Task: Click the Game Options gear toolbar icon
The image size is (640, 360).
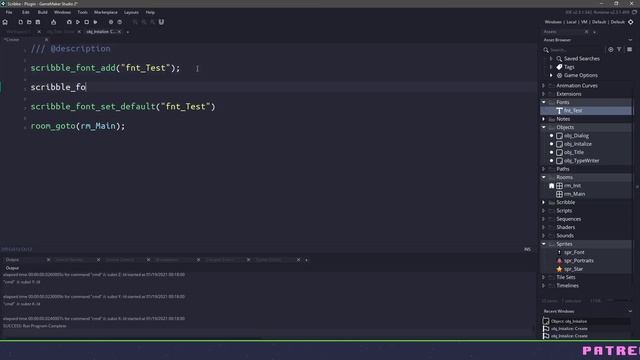Action: coord(111,22)
